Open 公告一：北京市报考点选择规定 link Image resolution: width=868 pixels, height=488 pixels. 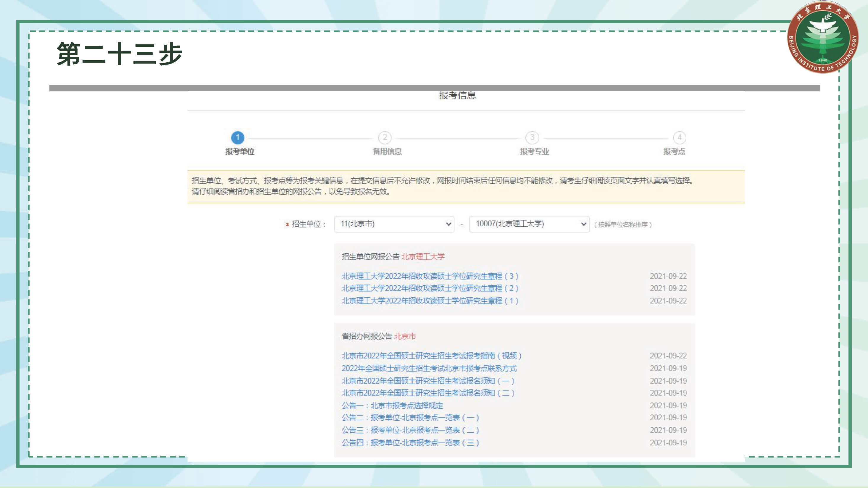[392, 405]
